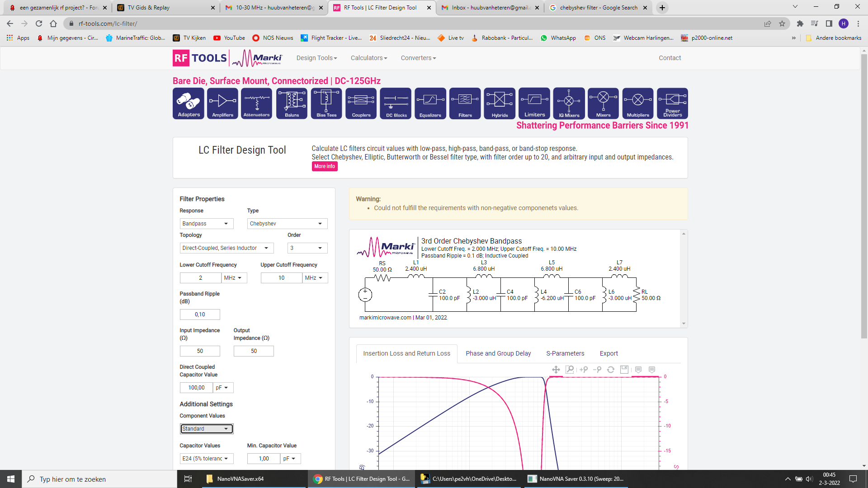Open the S-Parameters tab

click(x=565, y=353)
